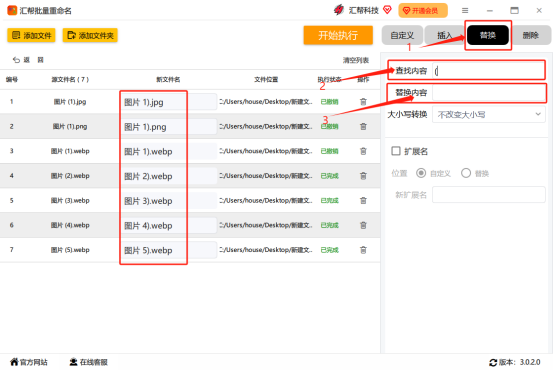
Task: Click the refresh icon beside 版本
Action: (x=493, y=363)
